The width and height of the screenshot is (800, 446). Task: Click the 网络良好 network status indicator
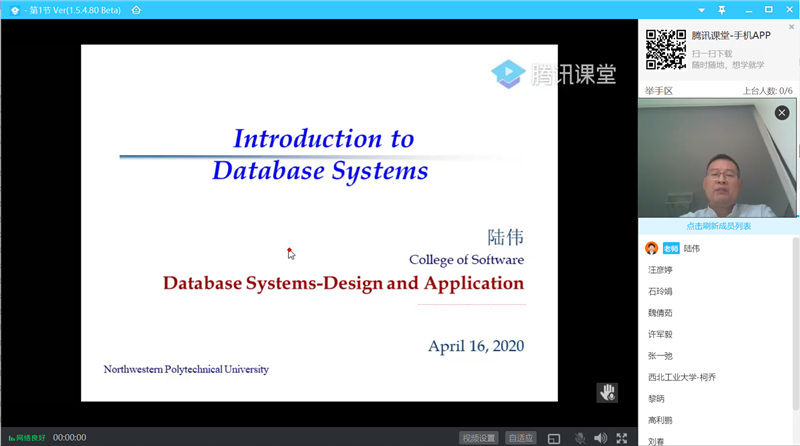[27, 438]
